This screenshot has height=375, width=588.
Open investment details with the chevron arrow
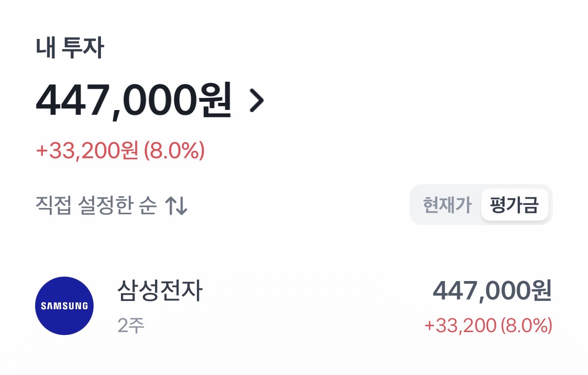(256, 101)
